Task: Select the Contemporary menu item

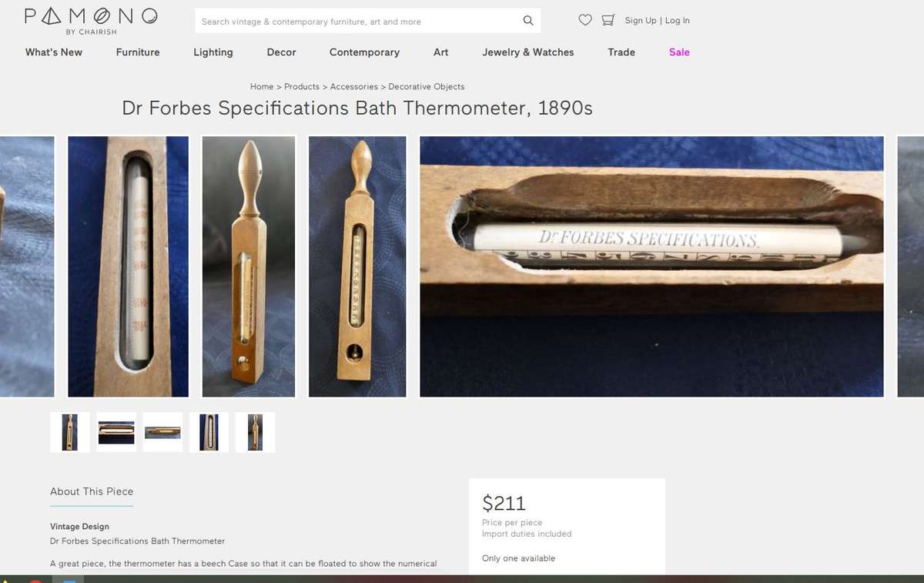Action: pyautogui.click(x=364, y=52)
